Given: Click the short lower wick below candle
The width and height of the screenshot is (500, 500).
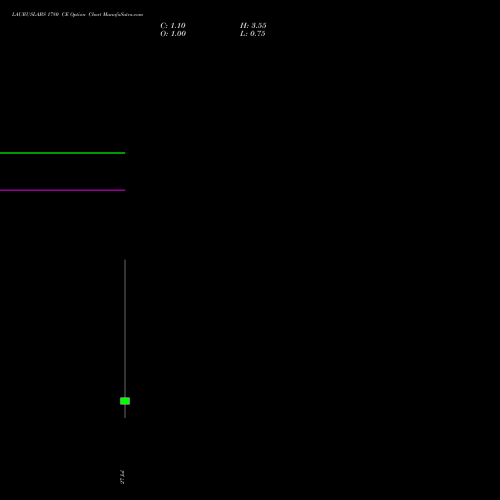Looking at the screenshot, I should pos(125,411).
